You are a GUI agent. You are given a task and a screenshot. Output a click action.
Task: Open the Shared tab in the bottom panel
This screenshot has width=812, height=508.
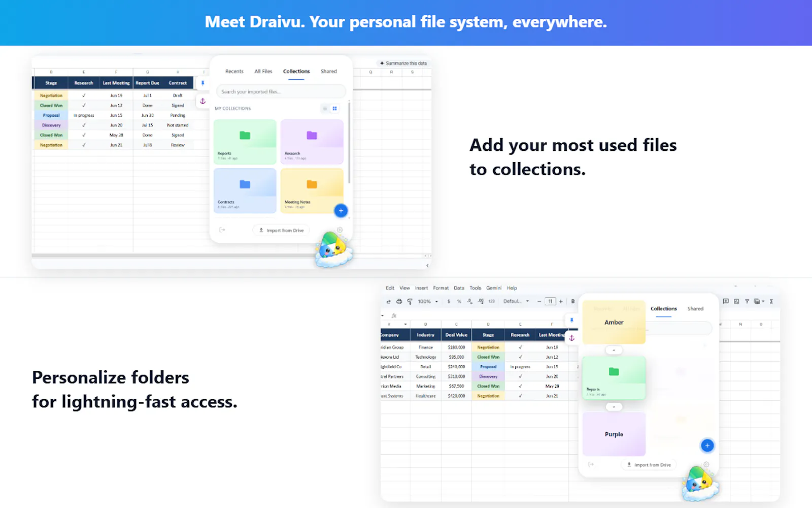(x=695, y=309)
